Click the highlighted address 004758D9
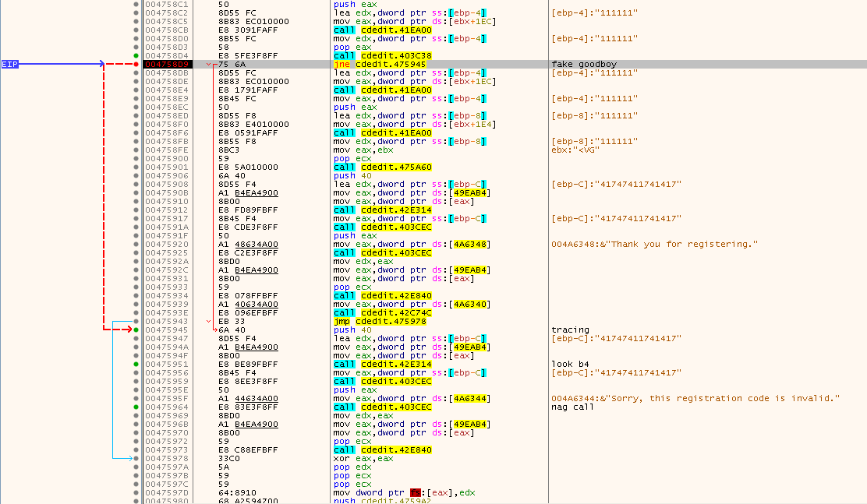867x504 pixels. click(167, 64)
